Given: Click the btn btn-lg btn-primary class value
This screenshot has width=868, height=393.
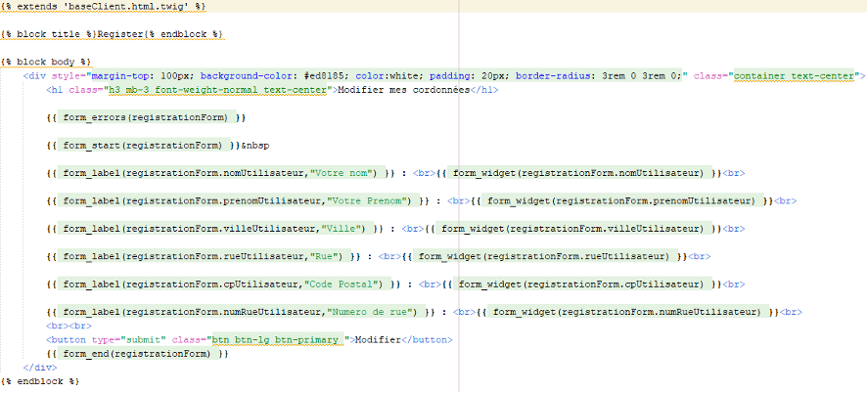Looking at the screenshot, I should 275,339.
